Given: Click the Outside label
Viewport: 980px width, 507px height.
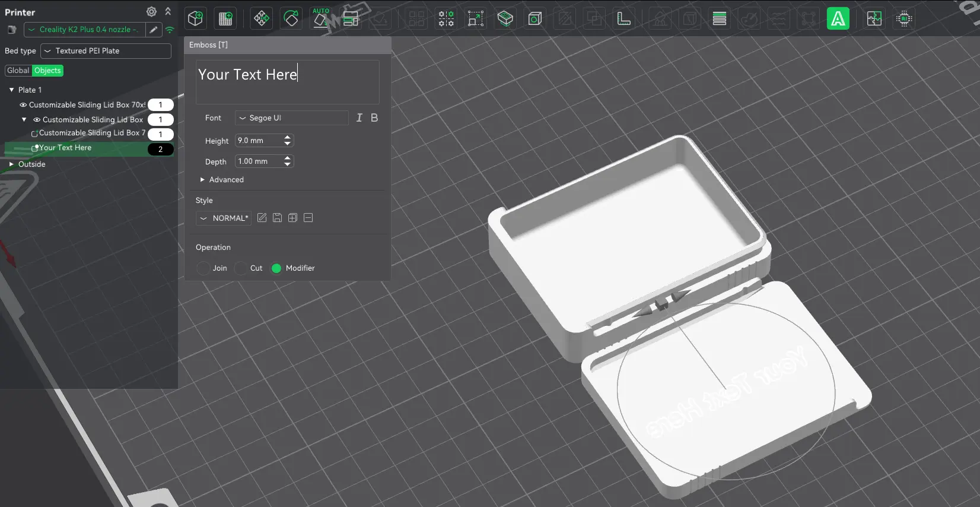Looking at the screenshot, I should pyautogui.click(x=31, y=164).
